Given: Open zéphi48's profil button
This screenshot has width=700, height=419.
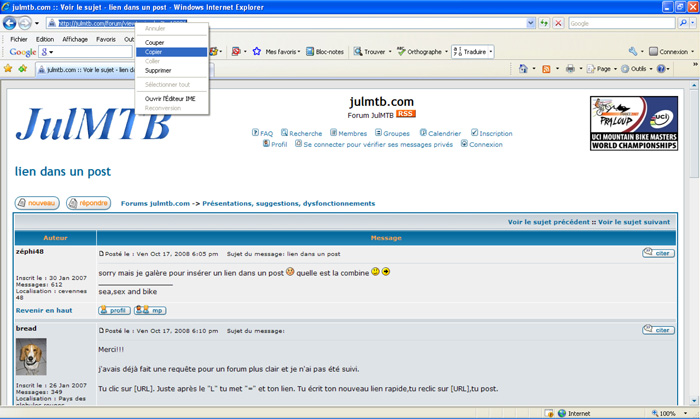Looking at the screenshot, I should click(113, 310).
